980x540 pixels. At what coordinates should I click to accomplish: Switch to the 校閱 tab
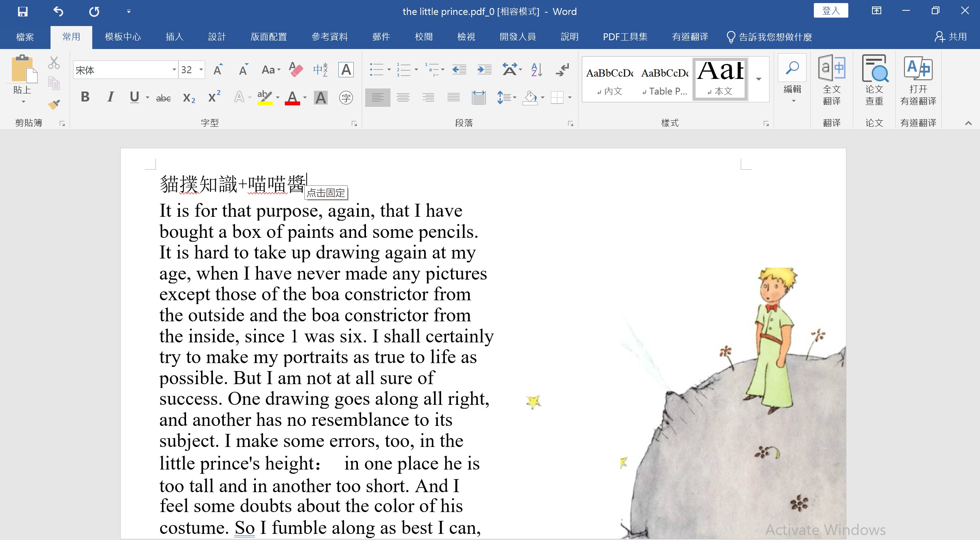tap(424, 37)
